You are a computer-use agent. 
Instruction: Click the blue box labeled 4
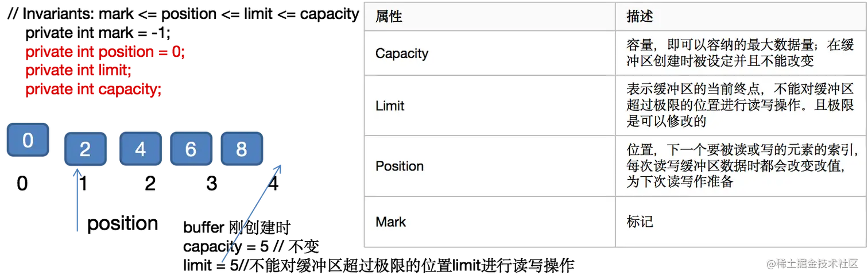click(x=140, y=149)
